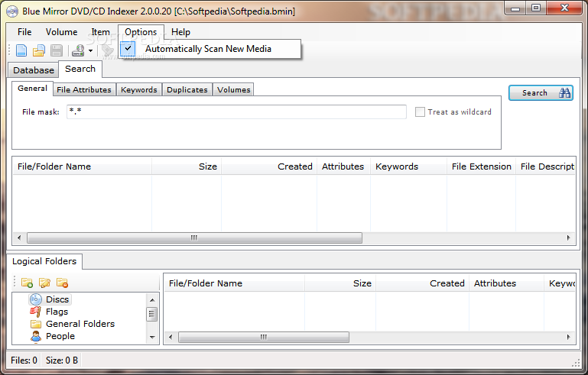Select the Flags item in the folder tree
This screenshot has height=375, width=588.
(x=49, y=312)
